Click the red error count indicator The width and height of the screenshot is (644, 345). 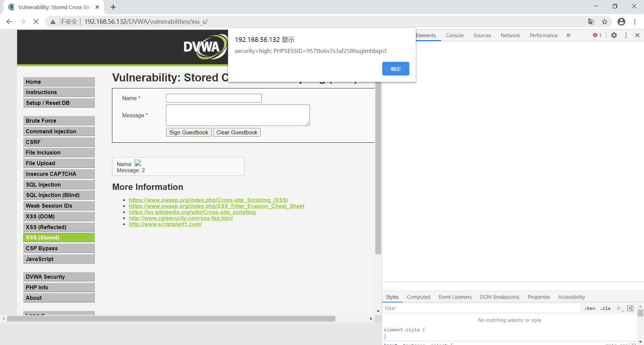click(597, 35)
